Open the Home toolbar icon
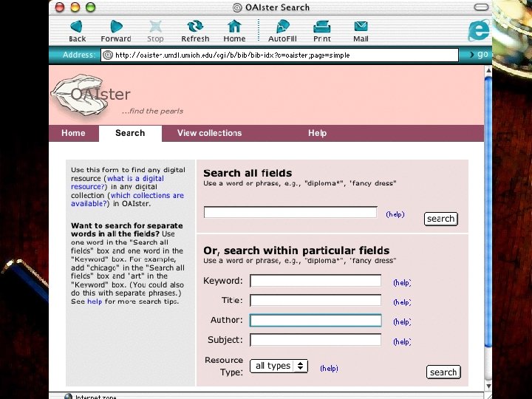Screen dimensions: 532x399 pos(234,31)
